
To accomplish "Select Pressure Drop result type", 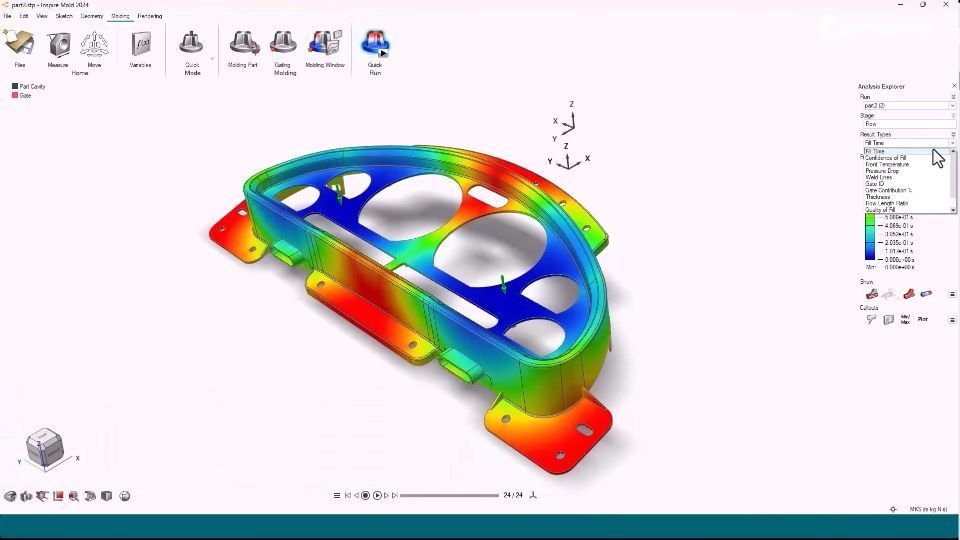I will point(882,171).
